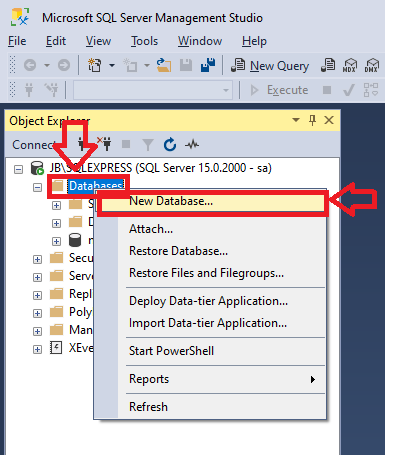Viewport: 394px width, 456px height.
Task: Click the Object Explorer filter funnel icon
Action: pyautogui.click(x=147, y=145)
